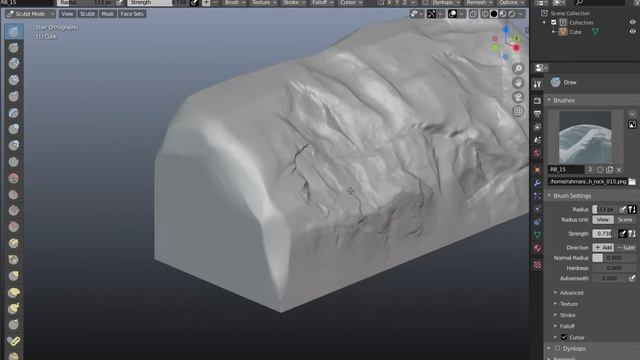Uncheck the Collection checkbox in outliner
Screen dimensions: 640x360
[x=554, y=22]
